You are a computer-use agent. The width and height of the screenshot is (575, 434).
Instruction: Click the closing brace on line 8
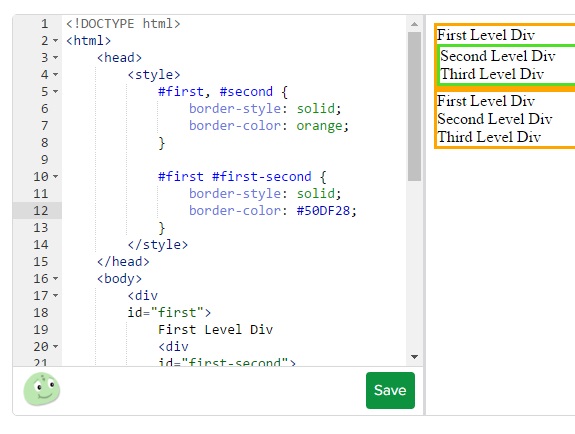(162, 143)
